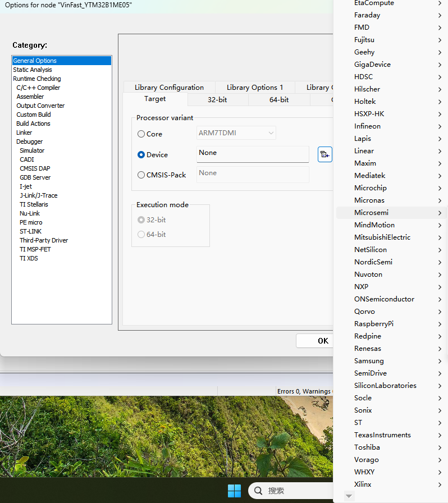Click the taskbar search magnifier icon
The width and height of the screenshot is (448, 503).
pyautogui.click(x=258, y=491)
